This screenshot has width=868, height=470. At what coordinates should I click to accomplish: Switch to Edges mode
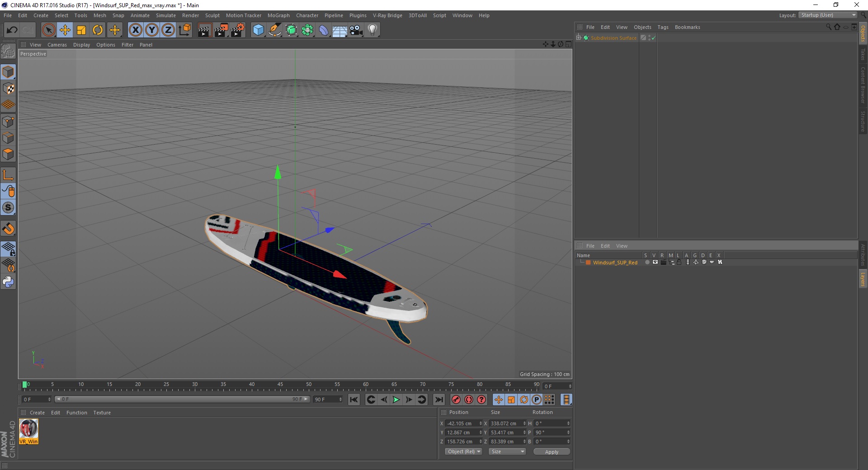coord(8,138)
